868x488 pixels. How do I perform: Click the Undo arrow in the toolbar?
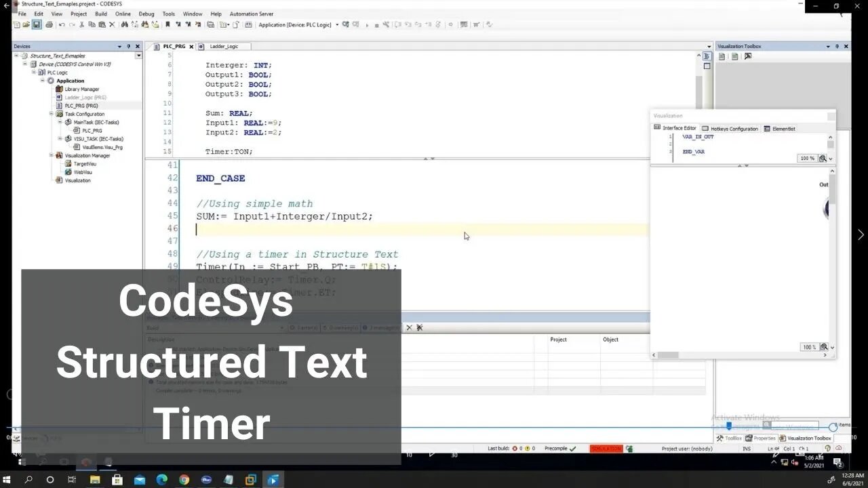click(62, 24)
